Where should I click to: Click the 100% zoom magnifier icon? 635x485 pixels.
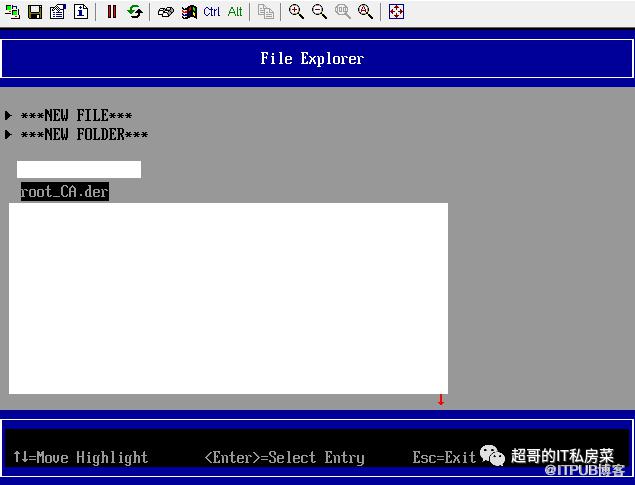342,12
